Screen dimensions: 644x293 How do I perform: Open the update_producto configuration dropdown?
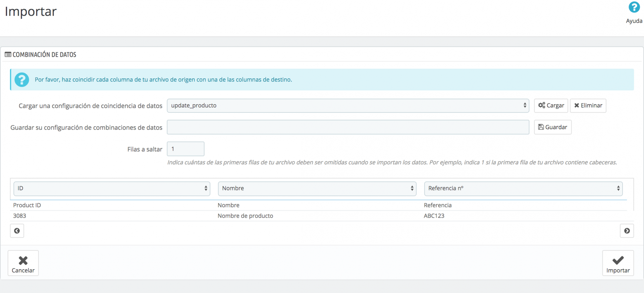(348, 105)
